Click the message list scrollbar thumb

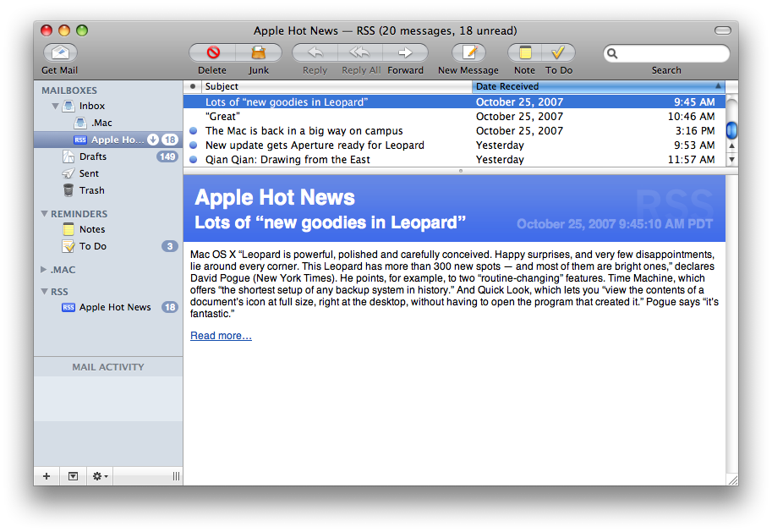pyautogui.click(x=731, y=130)
